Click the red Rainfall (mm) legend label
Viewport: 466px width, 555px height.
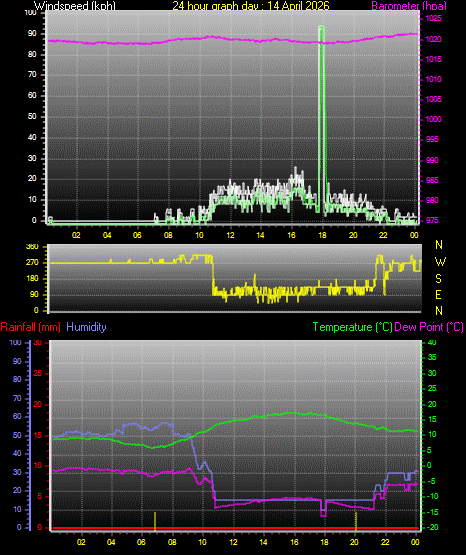pyautogui.click(x=30, y=327)
